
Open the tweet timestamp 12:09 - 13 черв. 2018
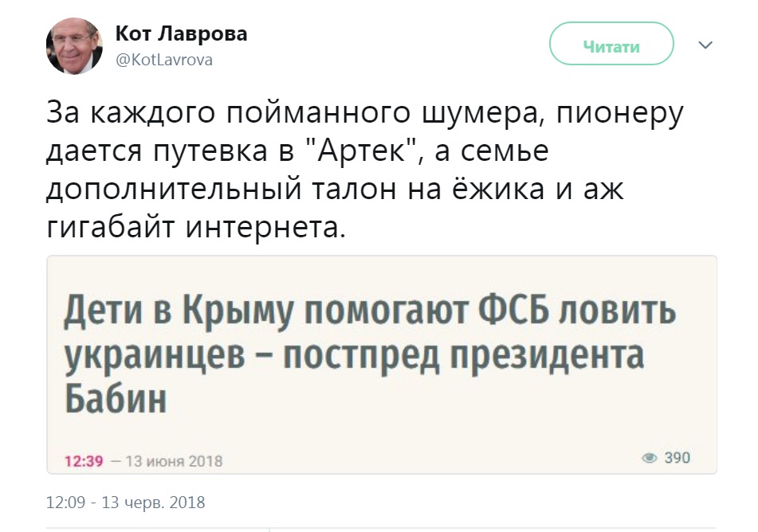[126, 503]
